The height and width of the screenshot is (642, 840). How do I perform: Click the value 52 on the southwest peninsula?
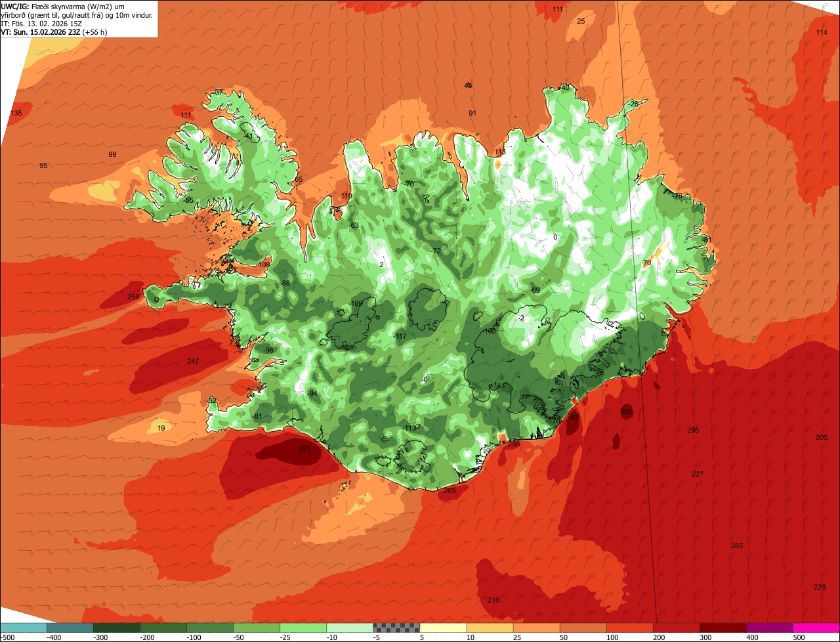[x=212, y=400]
